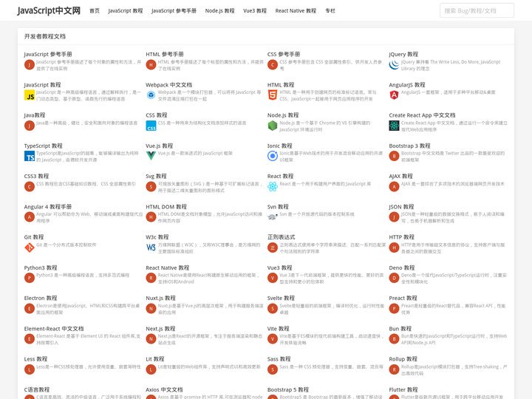Viewport: 532px width, 399px height.
Task: Open the Webpack 中文文档 title link
Action: point(169,85)
